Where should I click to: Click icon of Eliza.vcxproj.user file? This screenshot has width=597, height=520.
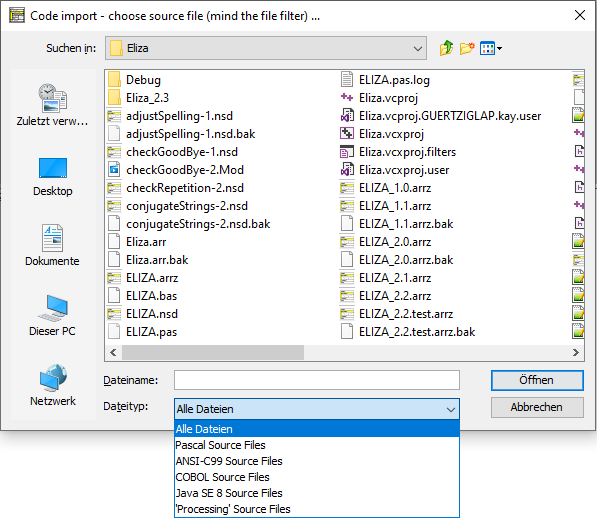(347, 170)
